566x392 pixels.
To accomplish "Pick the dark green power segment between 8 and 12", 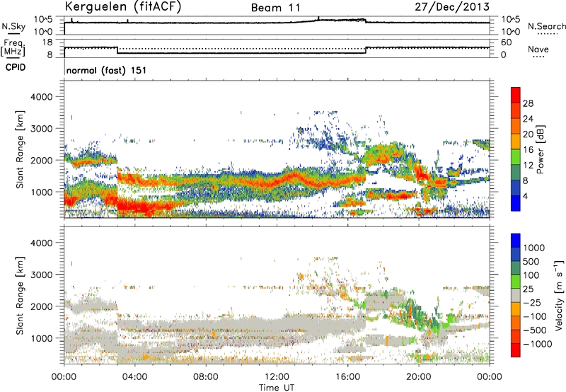I will pyautogui.click(x=516, y=173).
